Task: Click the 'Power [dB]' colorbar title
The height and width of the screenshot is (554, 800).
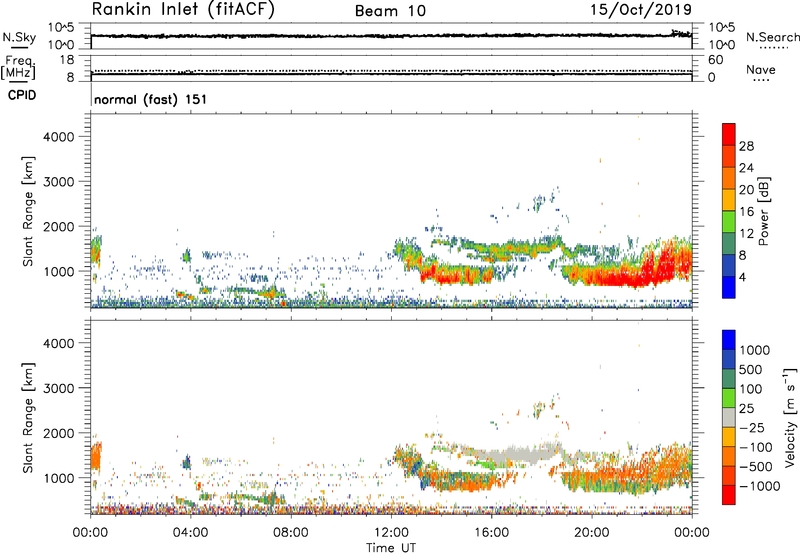Action: click(763, 211)
